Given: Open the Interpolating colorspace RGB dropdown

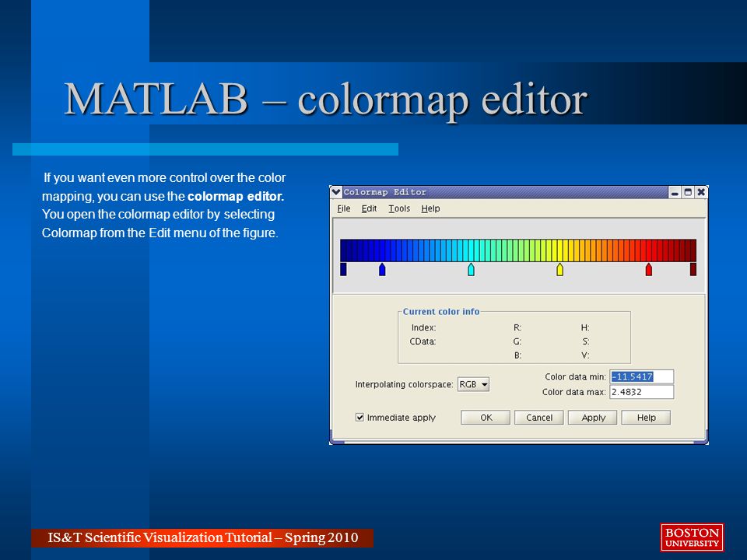Looking at the screenshot, I should [474, 384].
